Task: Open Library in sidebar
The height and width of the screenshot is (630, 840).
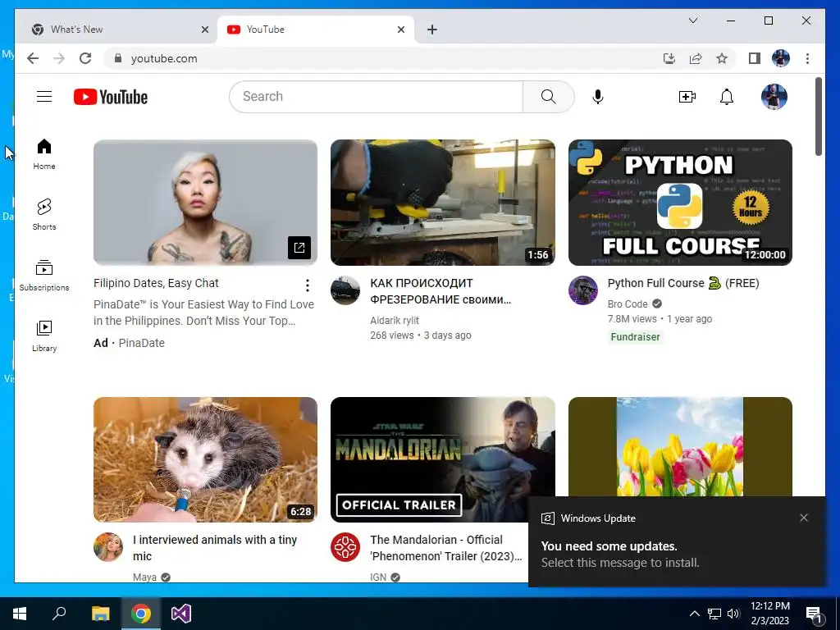Action: click(44, 336)
